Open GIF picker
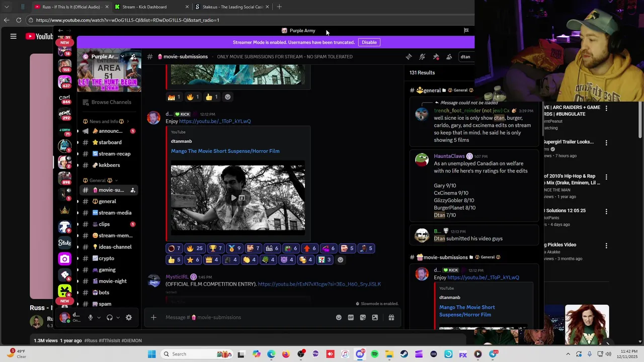Screen dimensions: 644x362 point(351,317)
